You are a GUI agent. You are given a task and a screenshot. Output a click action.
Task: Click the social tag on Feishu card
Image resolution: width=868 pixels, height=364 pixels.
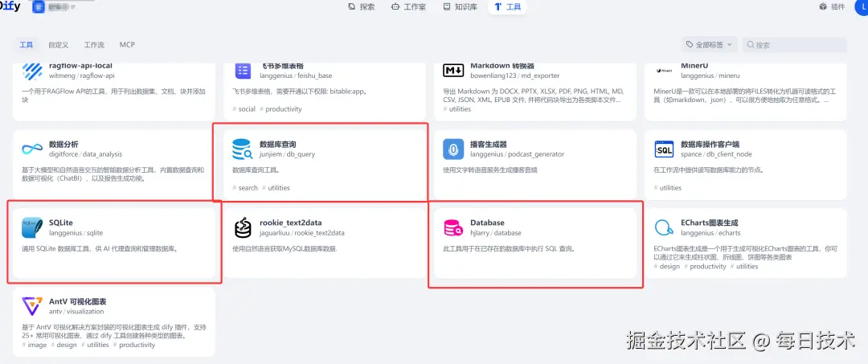[x=244, y=109]
